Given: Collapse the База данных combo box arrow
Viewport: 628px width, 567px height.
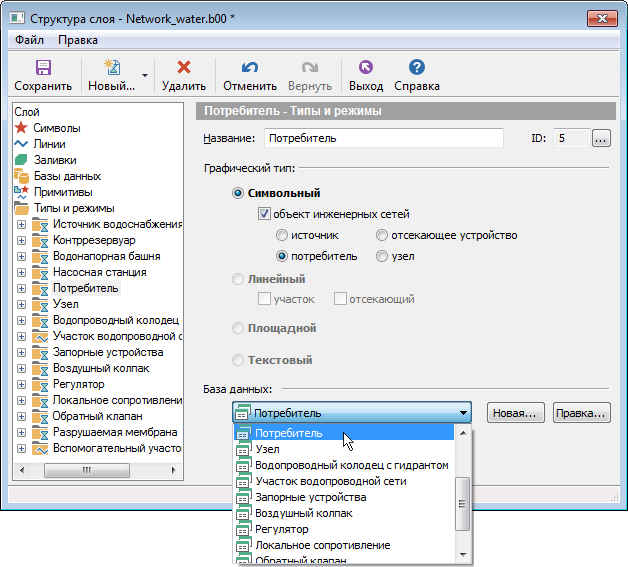Looking at the screenshot, I should click(463, 413).
